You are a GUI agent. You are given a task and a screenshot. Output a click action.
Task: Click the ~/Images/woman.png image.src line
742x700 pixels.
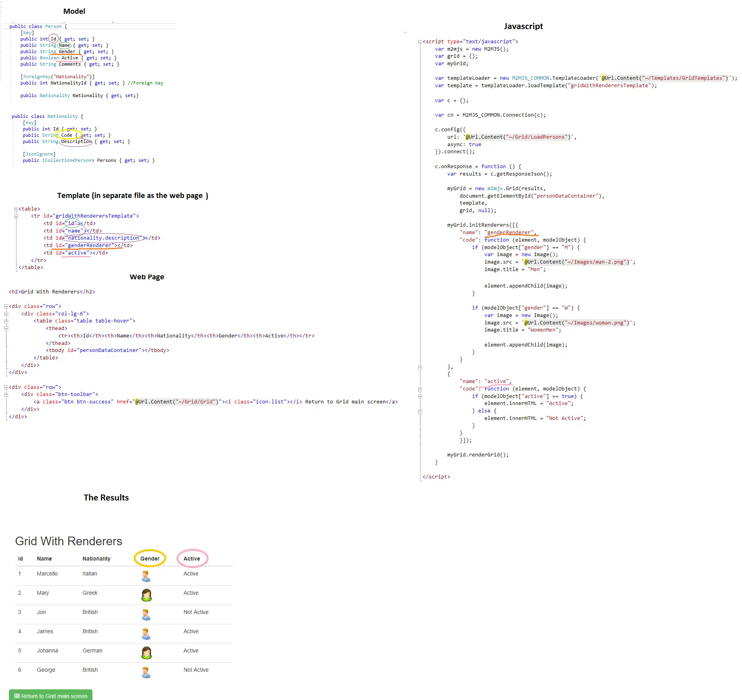pyautogui.click(x=560, y=323)
